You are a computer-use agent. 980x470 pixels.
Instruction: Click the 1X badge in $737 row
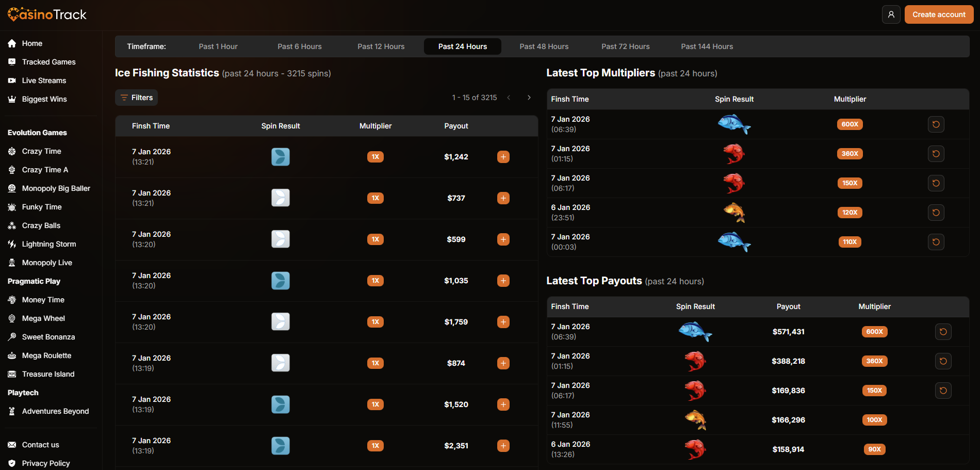click(x=375, y=198)
